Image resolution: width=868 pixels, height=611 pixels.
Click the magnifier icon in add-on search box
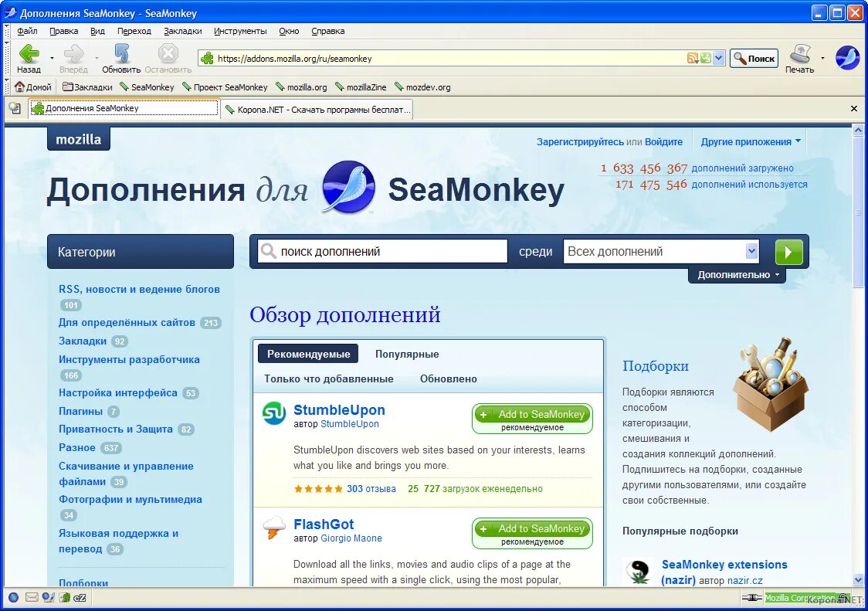(268, 251)
